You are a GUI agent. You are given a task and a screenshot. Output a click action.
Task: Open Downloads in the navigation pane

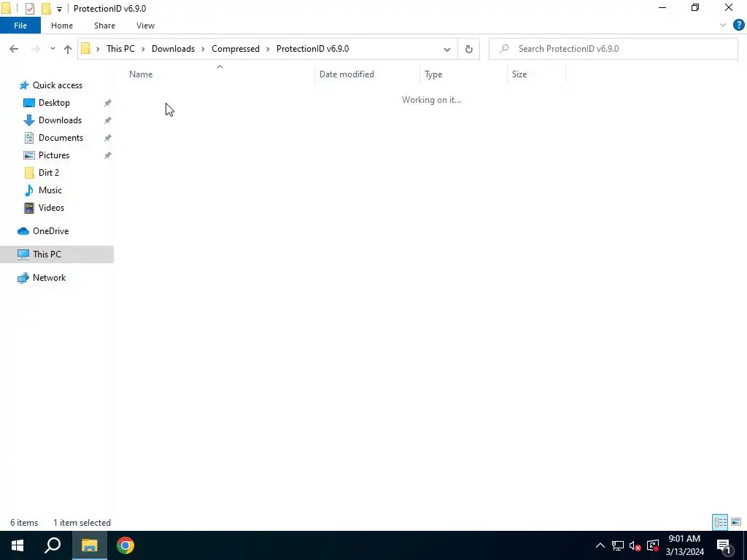[x=60, y=120]
